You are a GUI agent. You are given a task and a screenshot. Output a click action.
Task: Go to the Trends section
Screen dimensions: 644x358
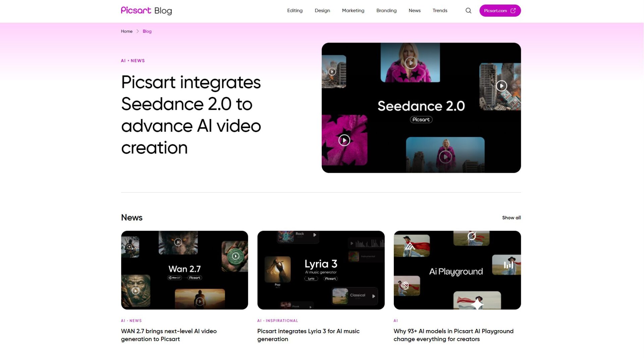pos(440,11)
